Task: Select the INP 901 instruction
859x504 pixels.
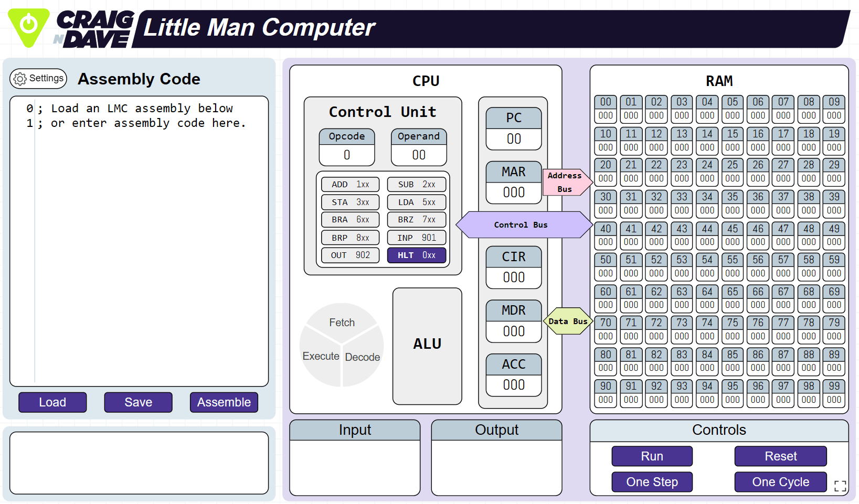Action: coord(417,238)
